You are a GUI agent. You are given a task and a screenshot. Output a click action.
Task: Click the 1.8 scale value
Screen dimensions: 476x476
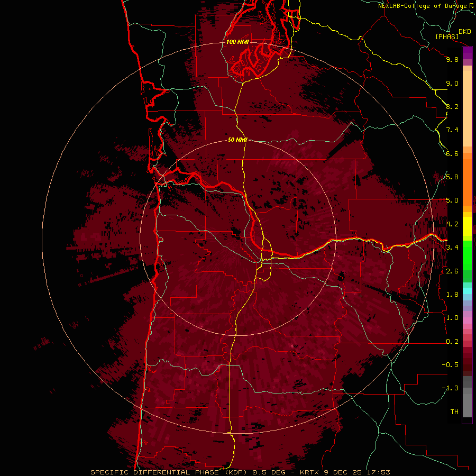[452, 295]
